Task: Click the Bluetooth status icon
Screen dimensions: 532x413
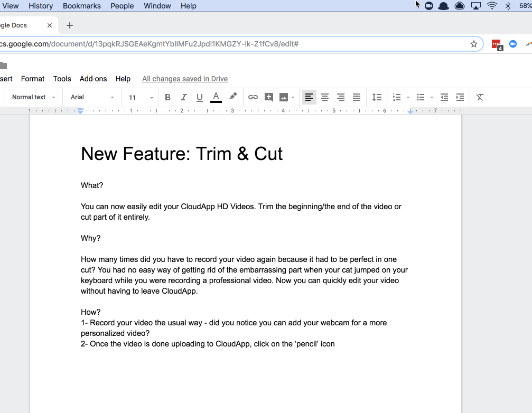Action: (508, 6)
